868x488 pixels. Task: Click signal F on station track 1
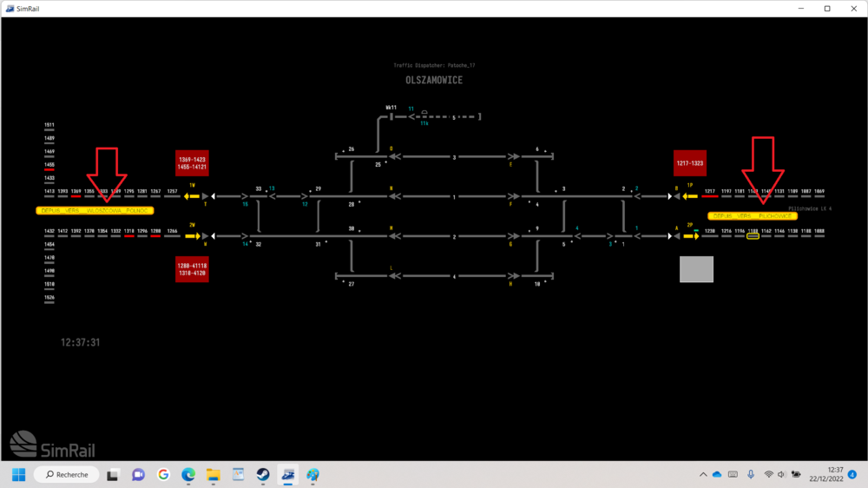(513, 197)
